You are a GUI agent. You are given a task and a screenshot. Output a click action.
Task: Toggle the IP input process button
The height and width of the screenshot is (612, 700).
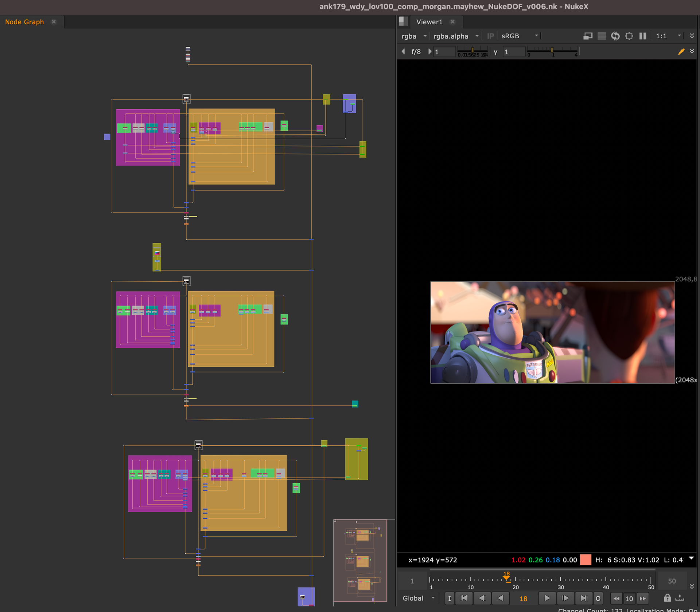(490, 36)
